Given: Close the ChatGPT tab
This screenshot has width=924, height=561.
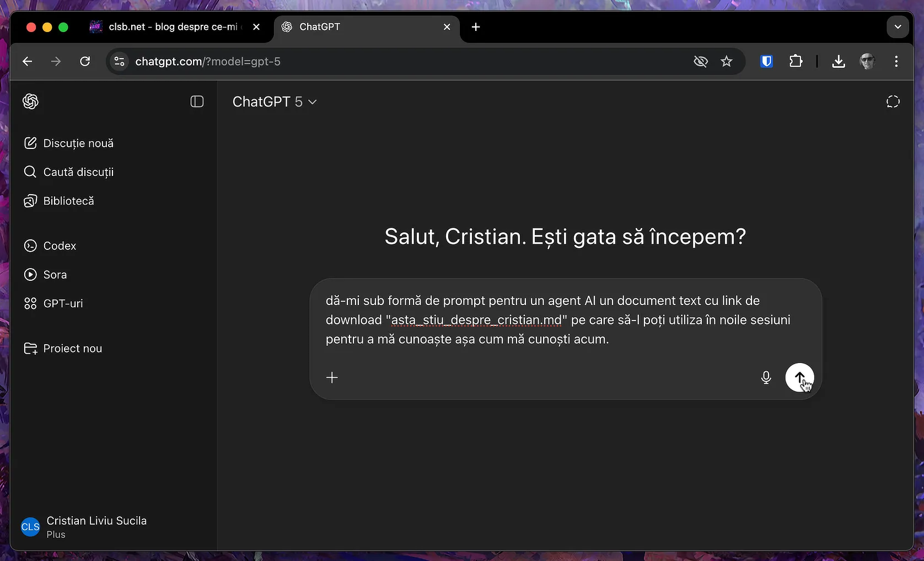Looking at the screenshot, I should (x=447, y=27).
